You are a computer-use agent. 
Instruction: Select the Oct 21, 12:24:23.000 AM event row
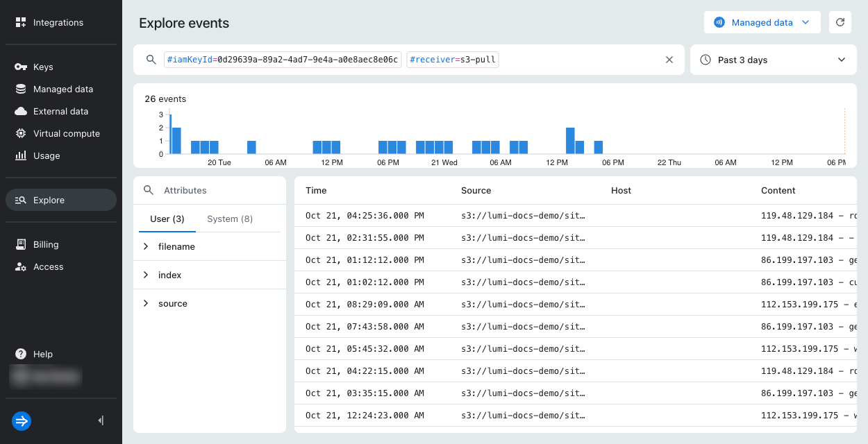pyautogui.click(x=576, y=415)
